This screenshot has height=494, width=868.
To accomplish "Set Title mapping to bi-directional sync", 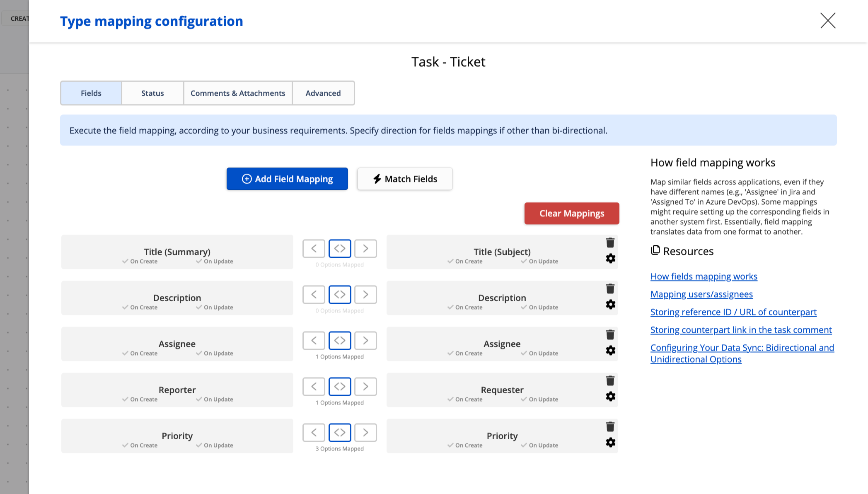I will click(340, 249).
